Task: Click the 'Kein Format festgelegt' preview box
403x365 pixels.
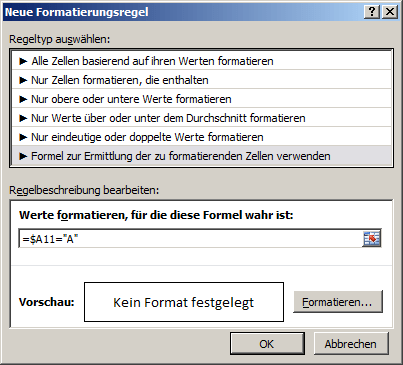Action: 184,302
